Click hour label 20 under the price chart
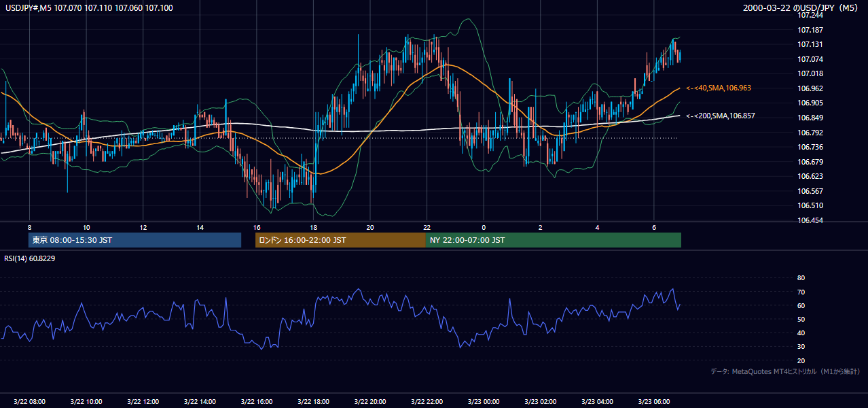 point(370,227)
